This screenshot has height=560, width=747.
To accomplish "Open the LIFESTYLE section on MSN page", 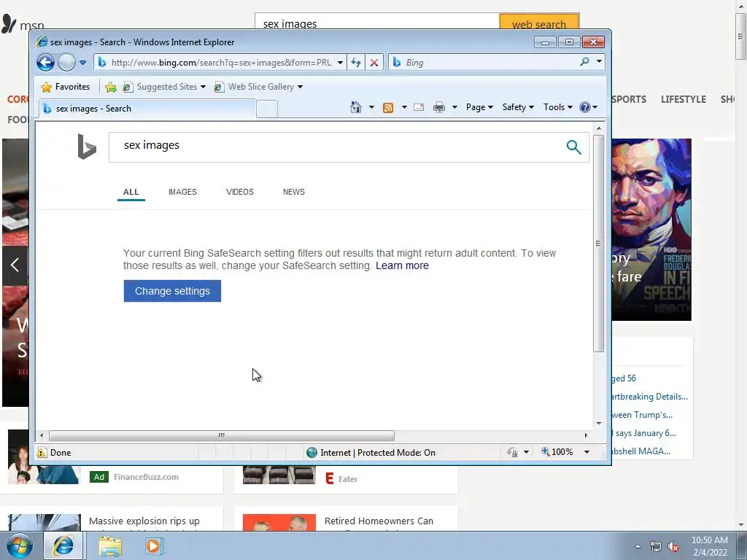I will pos(683,99).
